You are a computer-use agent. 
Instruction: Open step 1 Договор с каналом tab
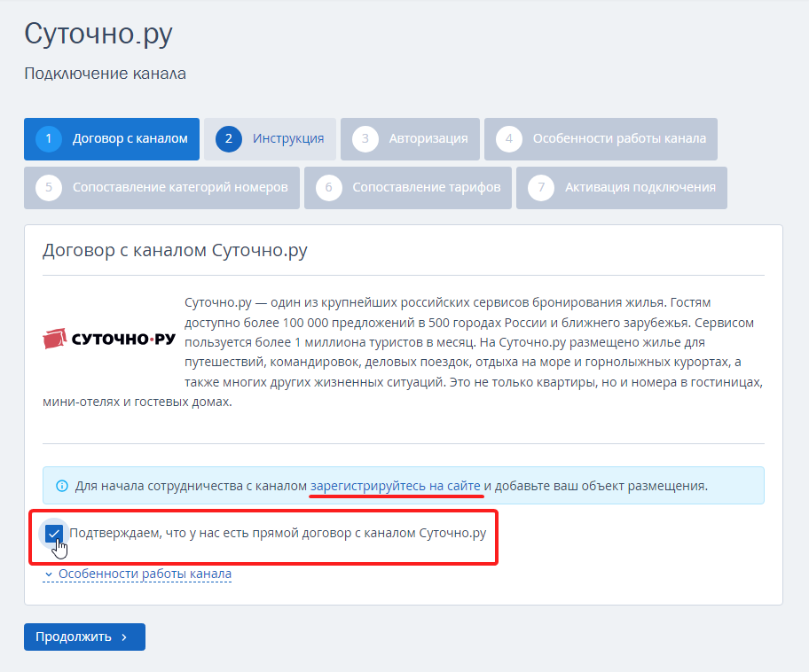[x=112, y=138]
